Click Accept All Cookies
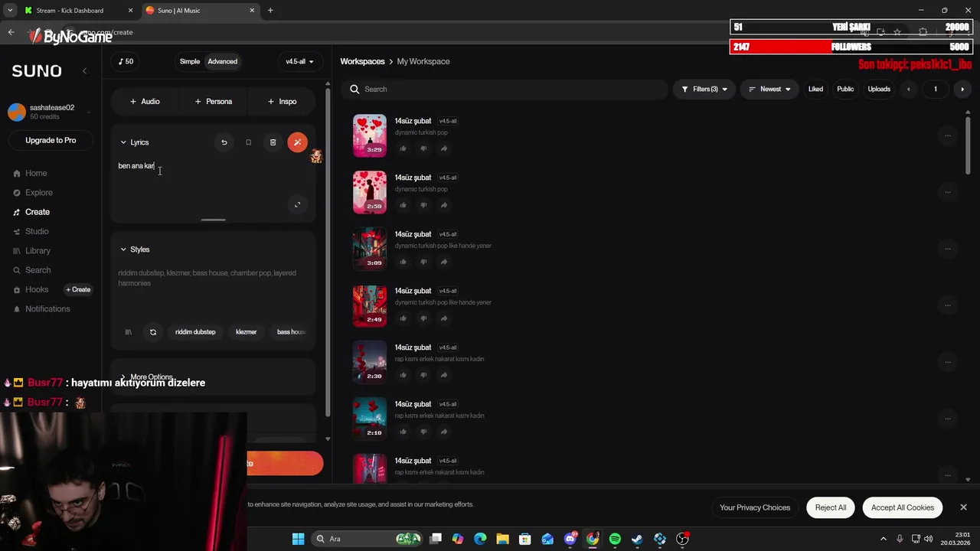Viewport: 980px width, 551px height. coord(903,507)
